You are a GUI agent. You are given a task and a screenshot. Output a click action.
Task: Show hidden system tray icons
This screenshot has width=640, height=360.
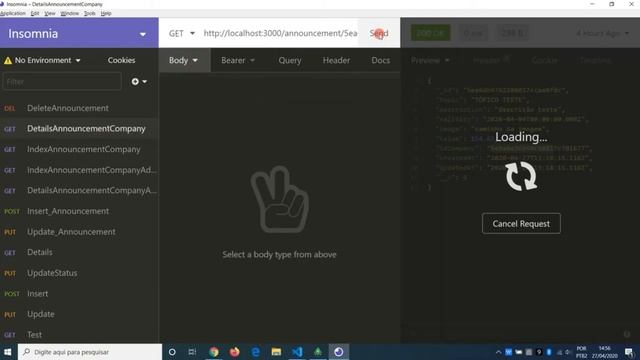click(x=498, y=352)
